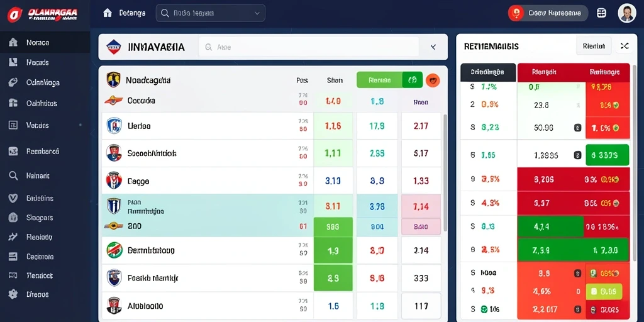Click the Alobiooito team crest
The image size is (644, 322).
point(114,305)
